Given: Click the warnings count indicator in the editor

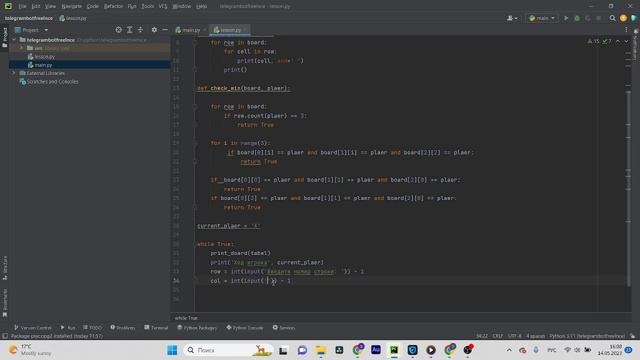Looking at the screenshot, I should click(x=593, y=41).
